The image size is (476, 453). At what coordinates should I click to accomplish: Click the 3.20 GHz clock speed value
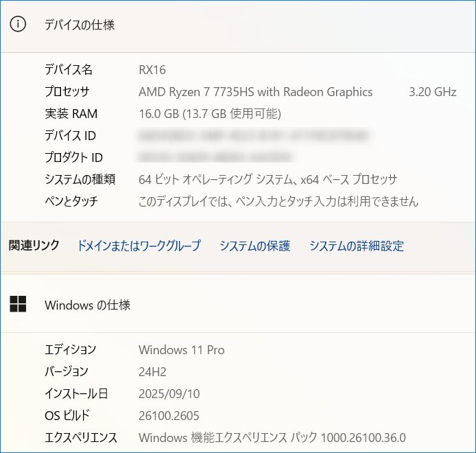tap(433, 92)
